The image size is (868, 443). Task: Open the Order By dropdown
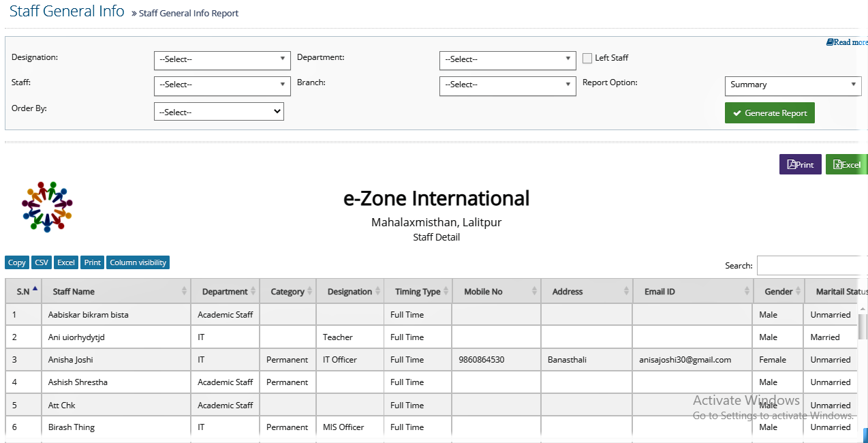pos(219,112)
